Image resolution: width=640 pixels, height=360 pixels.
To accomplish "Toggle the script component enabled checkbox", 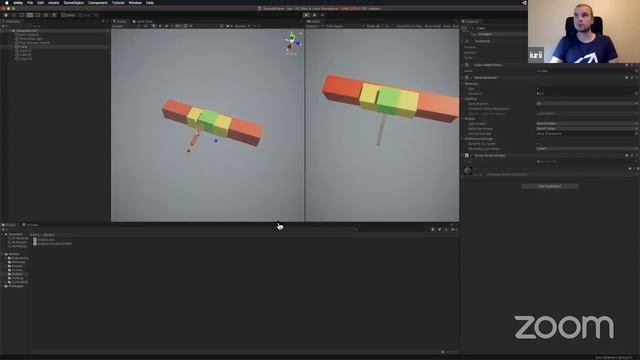I will tap(471, 156).
